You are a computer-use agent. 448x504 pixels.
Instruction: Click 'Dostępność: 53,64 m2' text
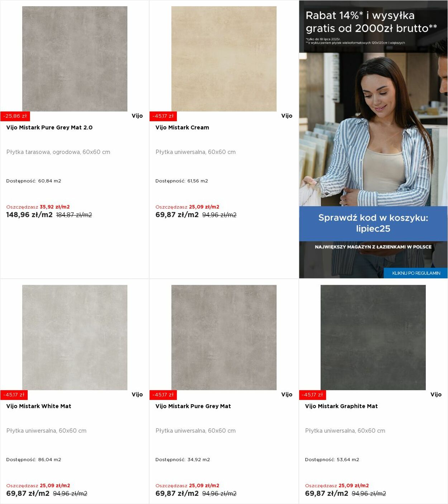coord(332,460)
